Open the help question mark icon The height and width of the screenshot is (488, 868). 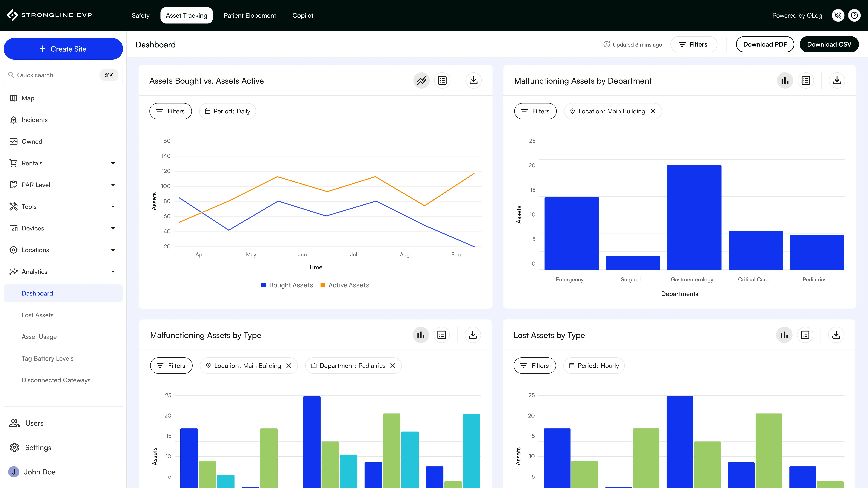click(854, 16)
